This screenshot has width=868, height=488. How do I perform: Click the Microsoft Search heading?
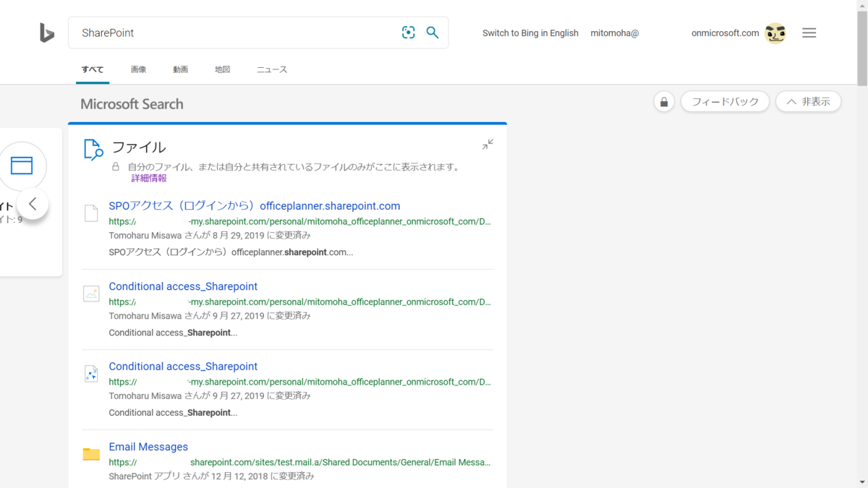pos(132,104)
